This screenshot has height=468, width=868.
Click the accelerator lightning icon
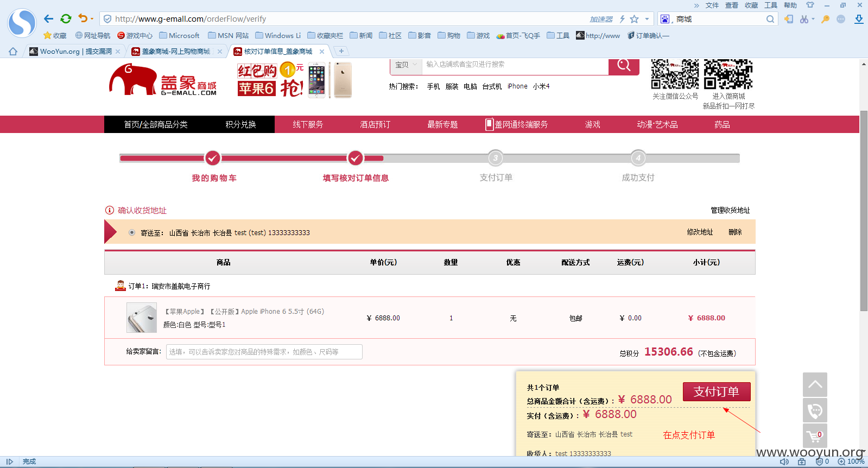click(622, 19)
